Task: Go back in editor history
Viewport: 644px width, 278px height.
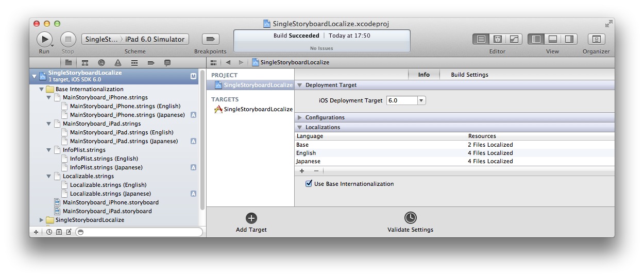Action: pyautogui.click(x=228, y=62)
